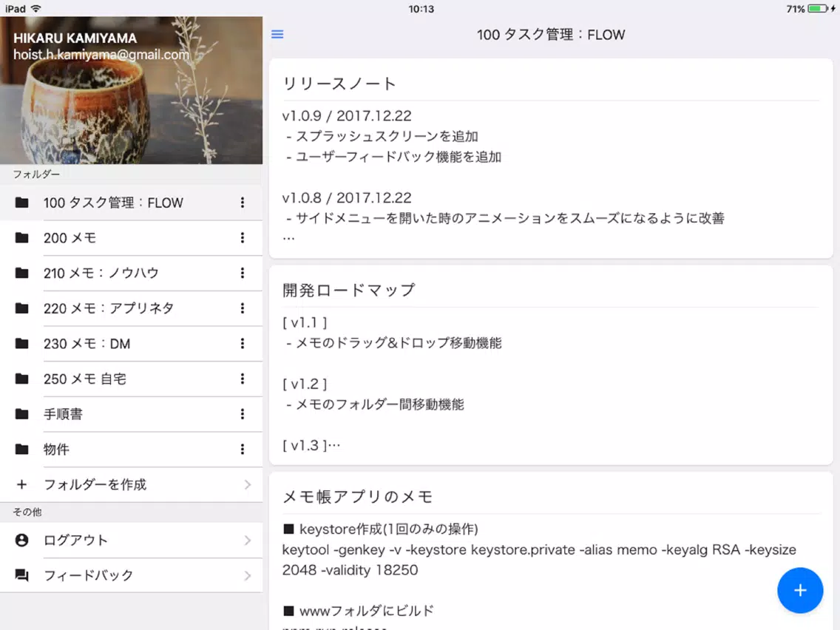
Task: Click the page title 100 タスク管理:FLOW
Action: coord(551,34)
